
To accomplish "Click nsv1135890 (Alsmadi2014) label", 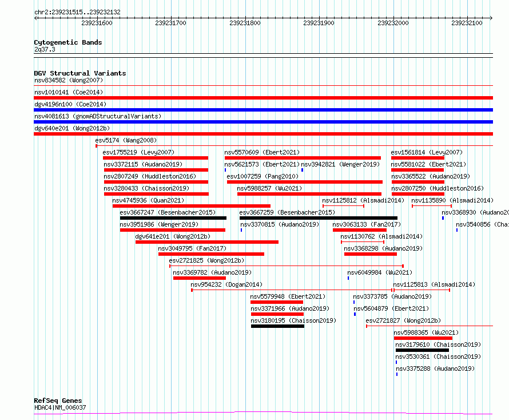I will pos(452,200).
